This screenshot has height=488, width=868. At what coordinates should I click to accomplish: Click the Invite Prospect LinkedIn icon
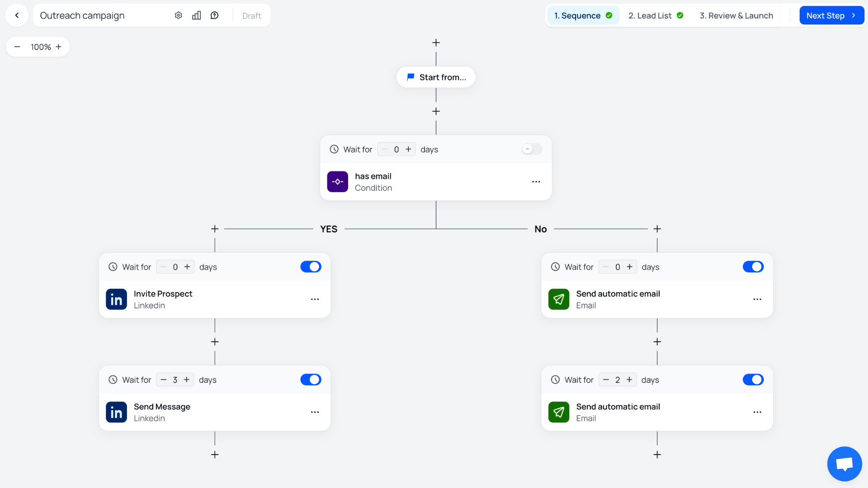pos(116,299)
